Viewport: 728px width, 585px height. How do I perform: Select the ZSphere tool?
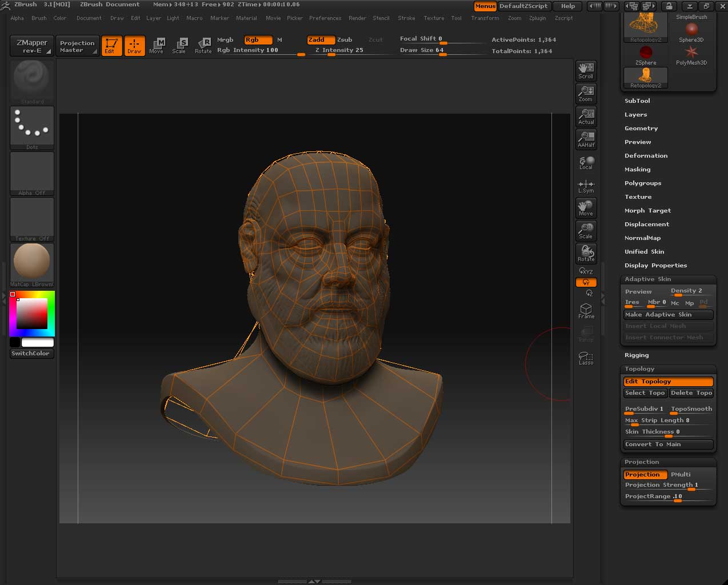pos(646,55)
